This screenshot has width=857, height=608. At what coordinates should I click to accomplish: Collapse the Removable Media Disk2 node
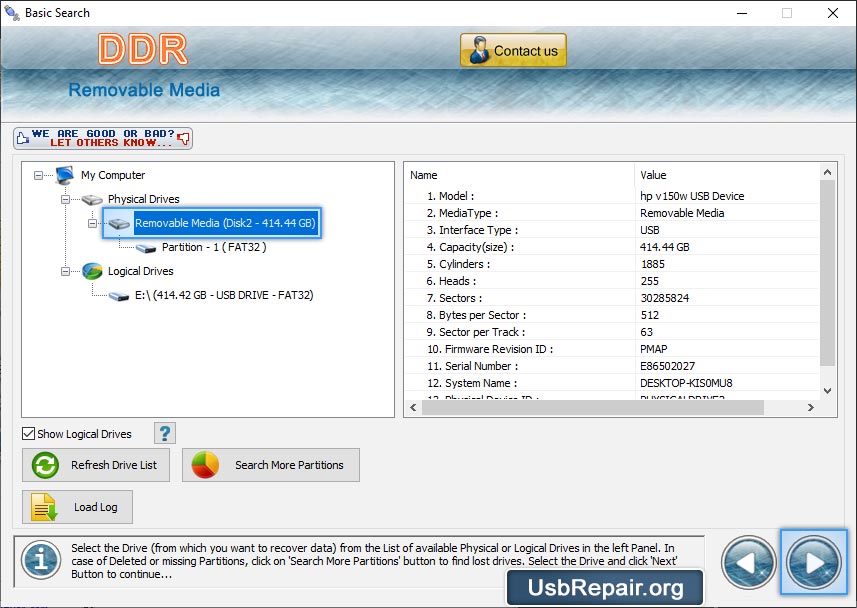click(92, 223)
